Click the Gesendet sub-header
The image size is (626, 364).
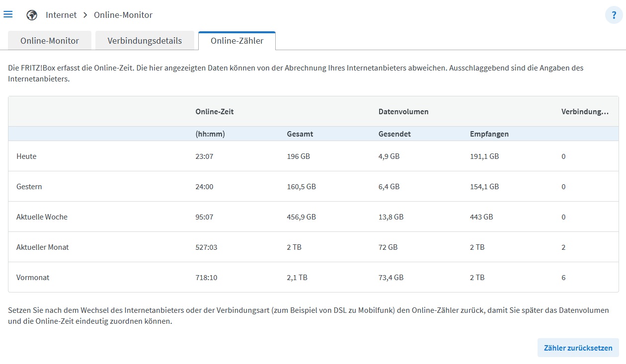point(394,134)
